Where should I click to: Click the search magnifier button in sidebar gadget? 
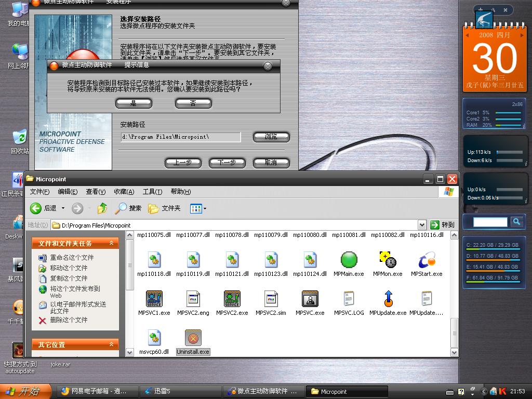tap(516, 222)
